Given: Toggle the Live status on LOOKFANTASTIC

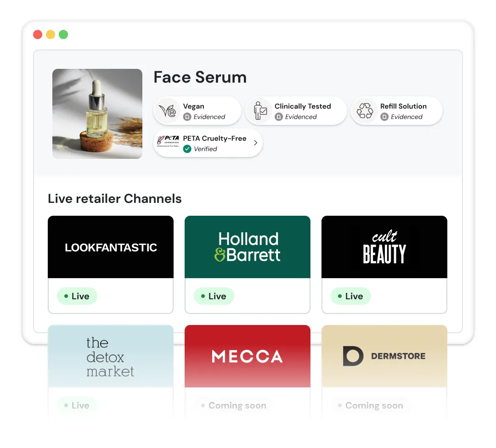Looking at the screenshot, I should [77, 296].
